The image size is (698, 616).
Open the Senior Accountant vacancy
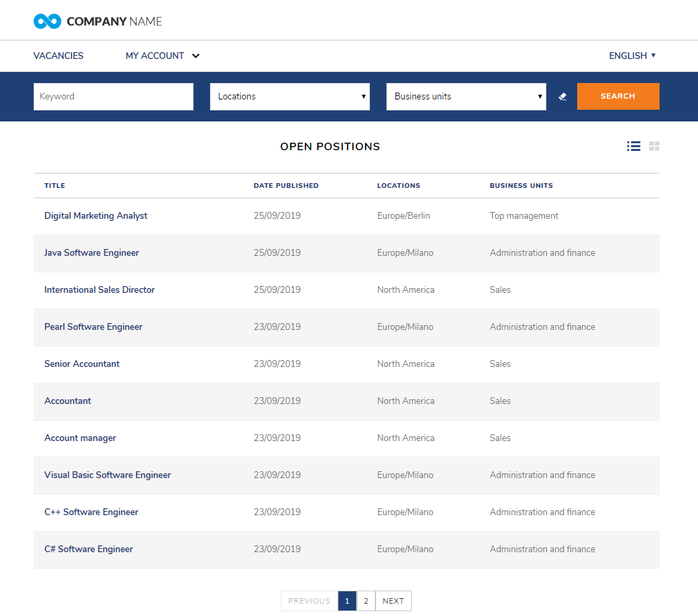coord(82,364)
